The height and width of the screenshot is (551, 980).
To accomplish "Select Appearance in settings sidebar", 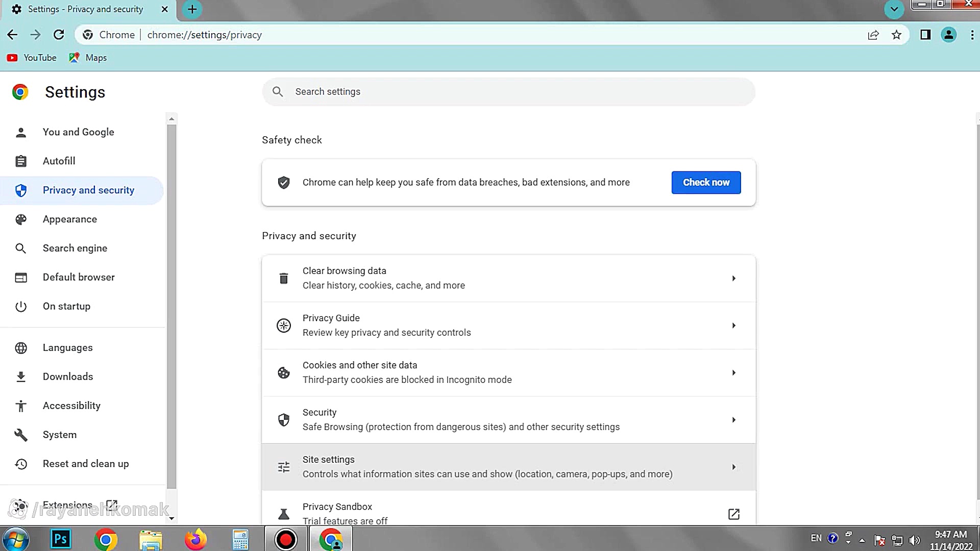I will click(x=70, y=219).
